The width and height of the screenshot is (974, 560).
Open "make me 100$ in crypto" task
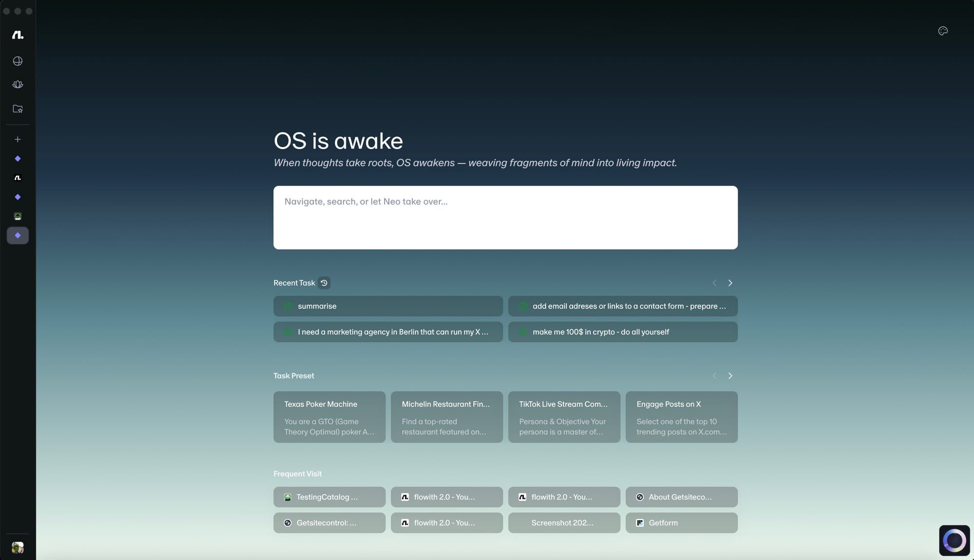(622, 332)
